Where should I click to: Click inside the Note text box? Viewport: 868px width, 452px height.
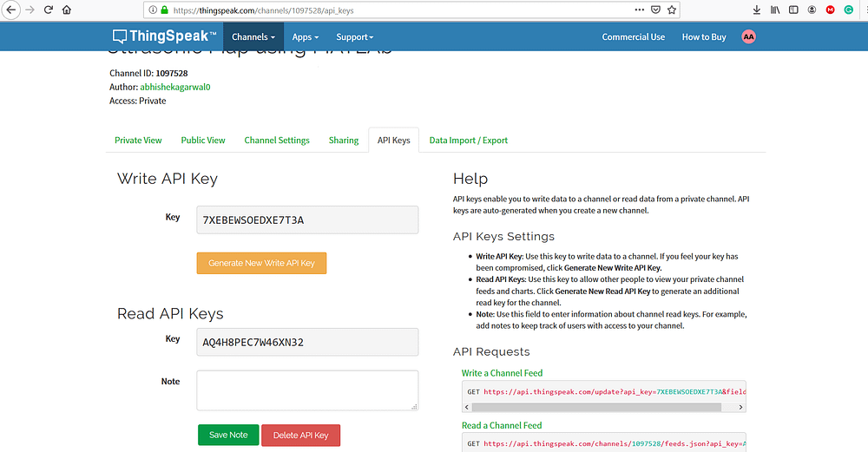point(307,390)
